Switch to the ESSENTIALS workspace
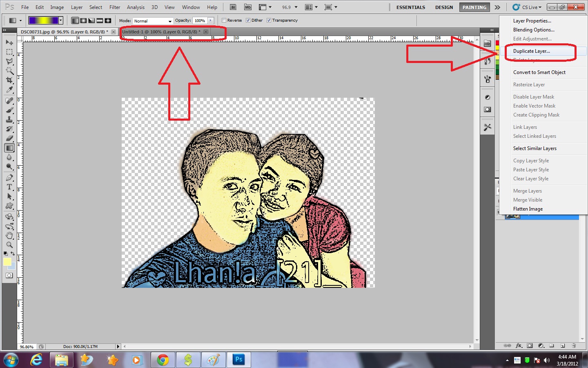Screen dimensions: 588x368 pos(410,7)
